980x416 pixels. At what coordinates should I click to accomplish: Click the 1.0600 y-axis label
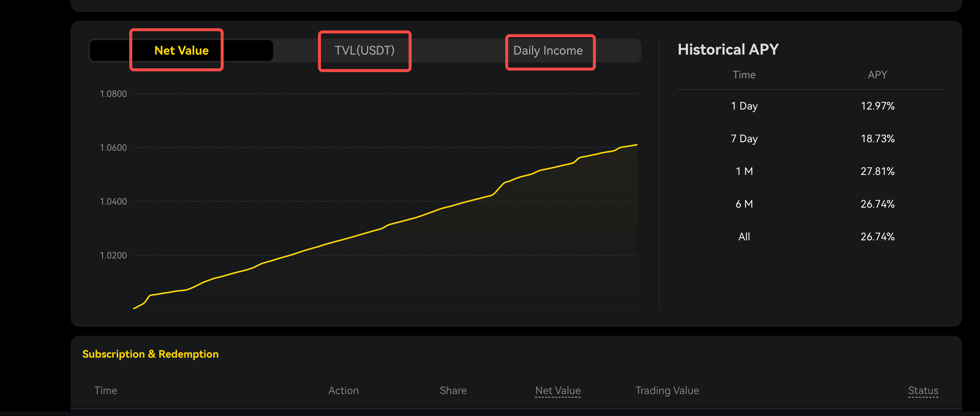point(113,147)
